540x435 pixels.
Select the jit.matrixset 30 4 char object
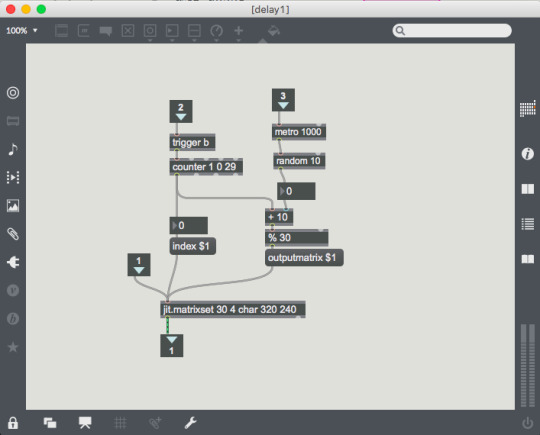(232, 309)
